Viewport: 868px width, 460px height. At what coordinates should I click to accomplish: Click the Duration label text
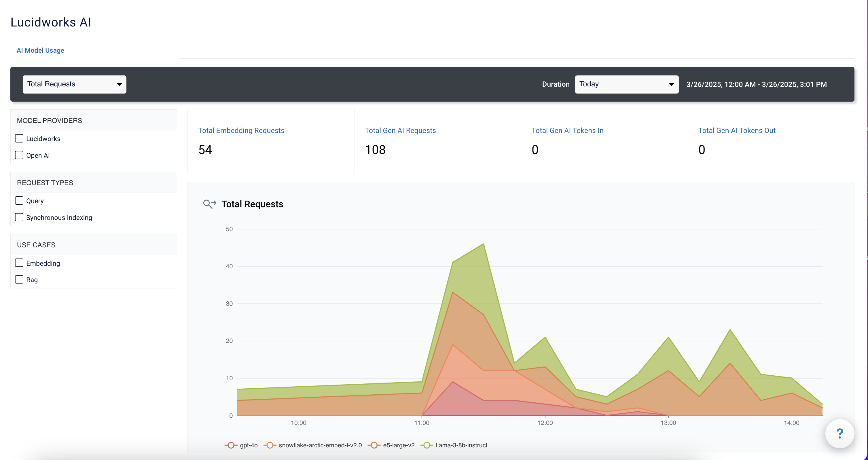pos(556,84)
